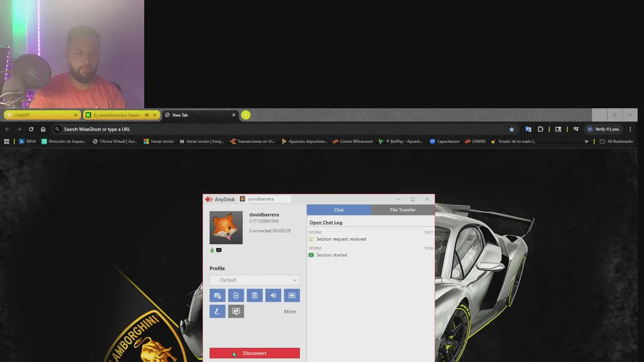The height and width of the screenshot is (362, 644).
Task: Open the Dirección de Impue... bookmark
Action: [64, 141]
